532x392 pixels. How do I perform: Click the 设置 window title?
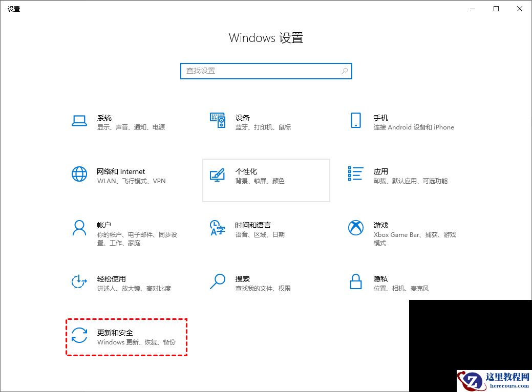14,8
